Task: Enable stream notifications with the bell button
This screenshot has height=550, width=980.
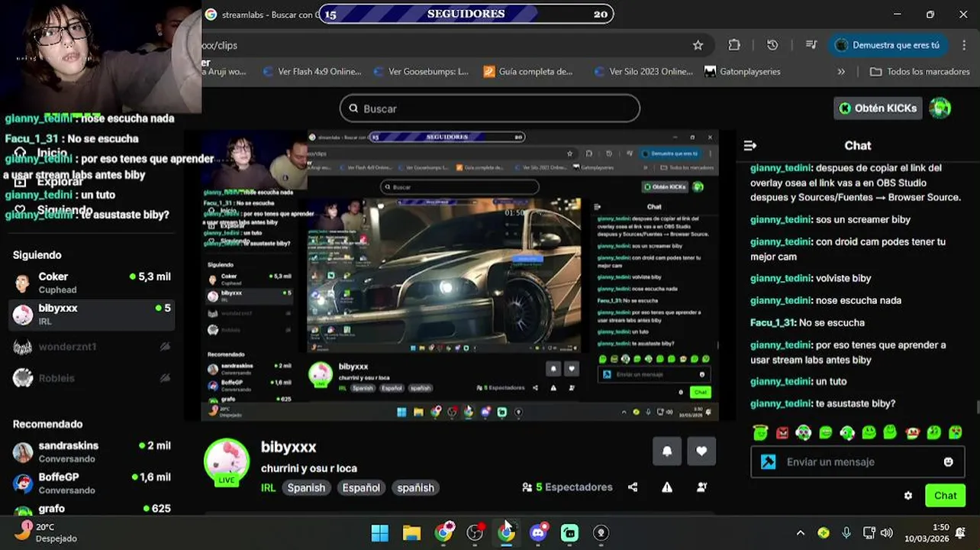Action: point(667,451)
